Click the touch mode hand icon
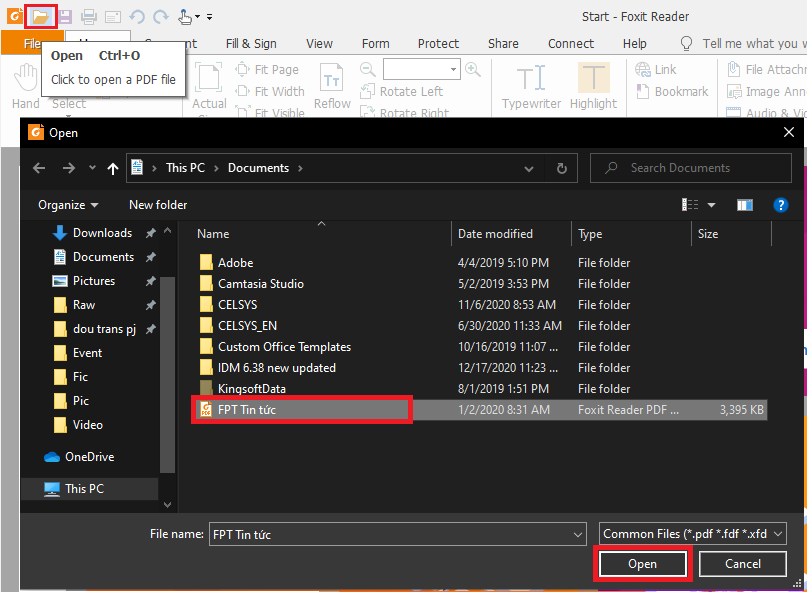Viewport: 807px width, 592px height. (185, 17)
